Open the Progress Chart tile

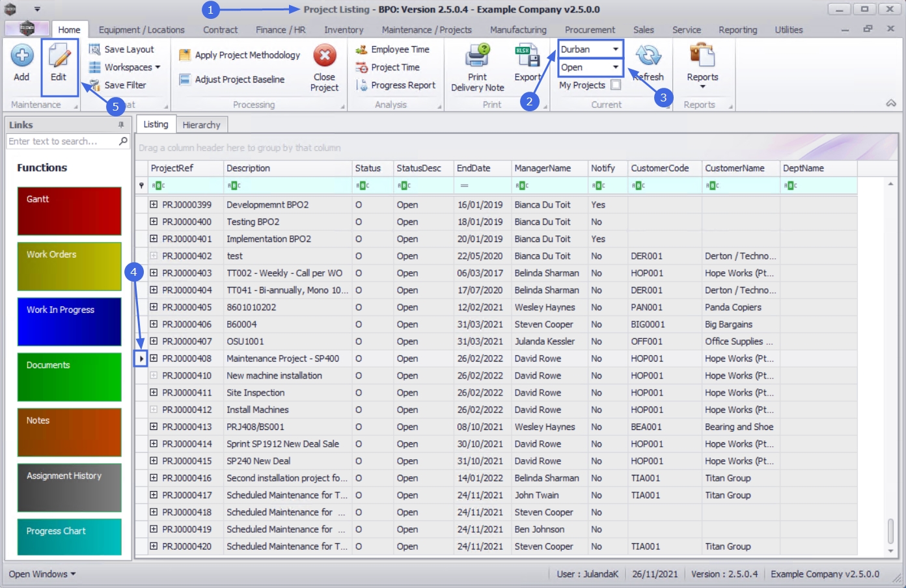(69, 537)
